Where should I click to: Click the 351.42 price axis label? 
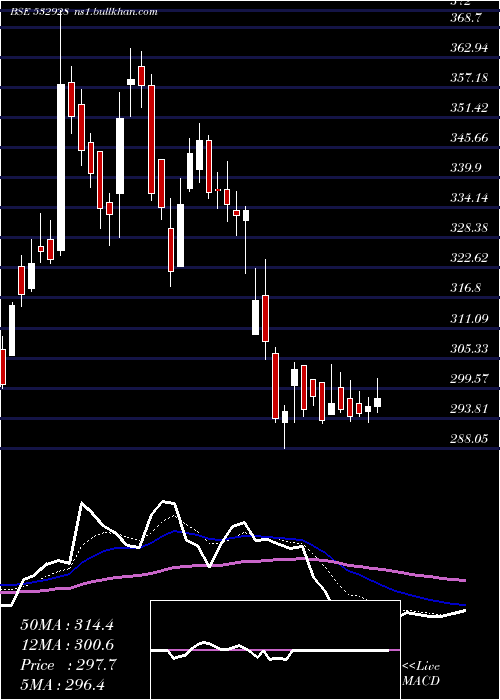[469, 108]
